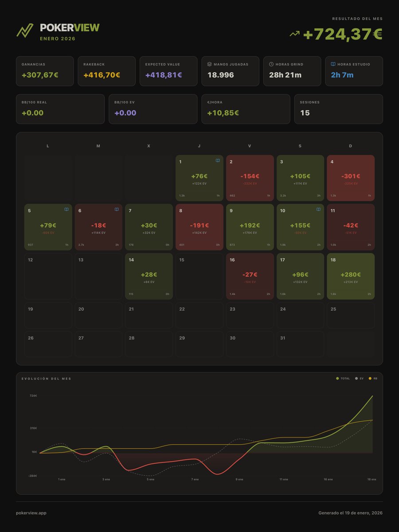Image resolution: width=399 pixels, height=532 pixels.
Task: Click the 'J' weekday column header
Action: click(199, 146)
